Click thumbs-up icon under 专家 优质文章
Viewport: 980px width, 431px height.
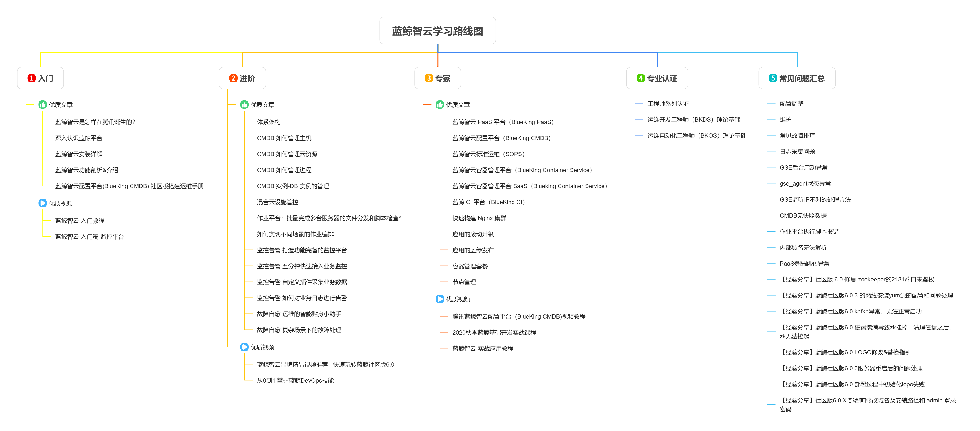pos(440,104)
